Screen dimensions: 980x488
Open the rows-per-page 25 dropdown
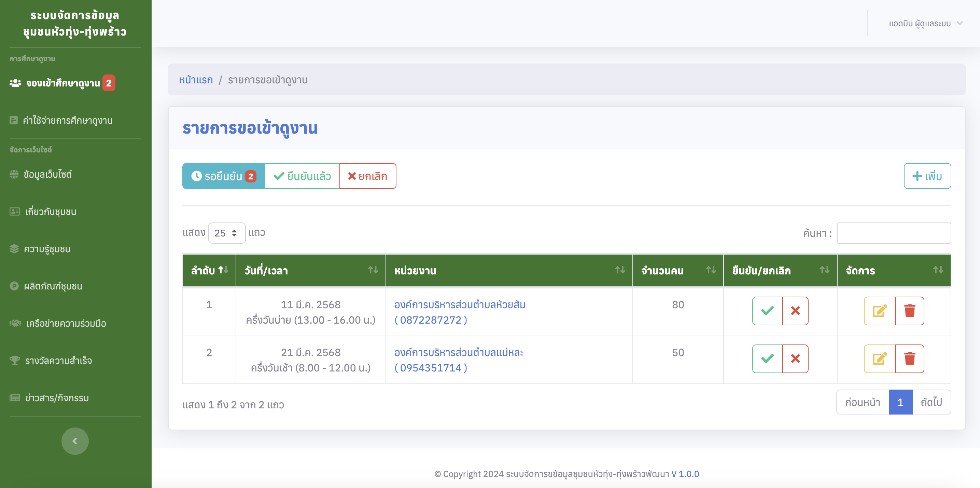tap(226, 233)
